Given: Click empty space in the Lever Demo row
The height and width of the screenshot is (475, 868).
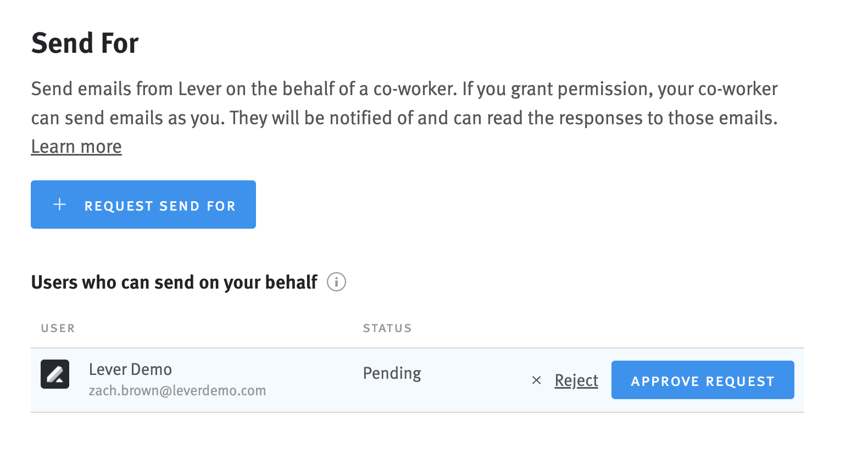Looking at the screenshot, I should 472,380.
